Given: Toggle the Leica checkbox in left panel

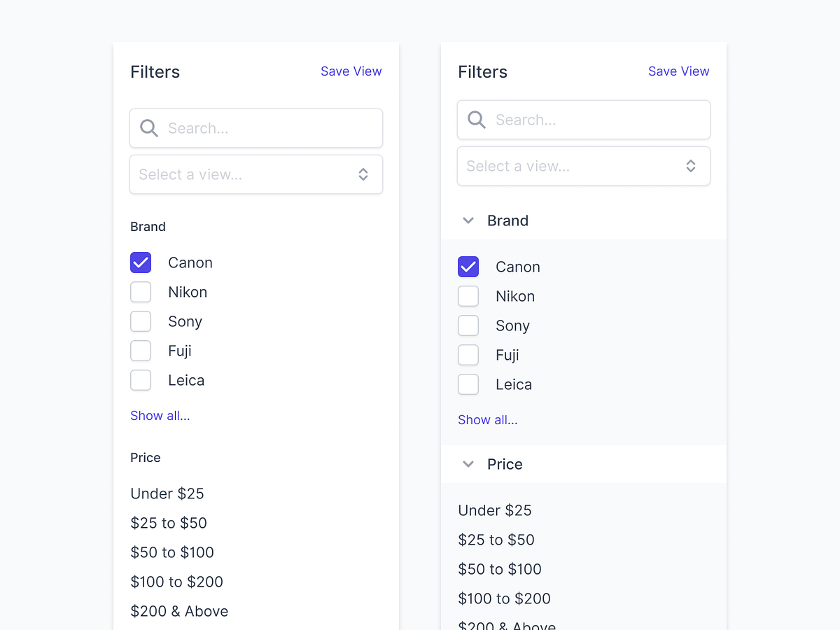Looking at the screenshot, I should [141, 380].
